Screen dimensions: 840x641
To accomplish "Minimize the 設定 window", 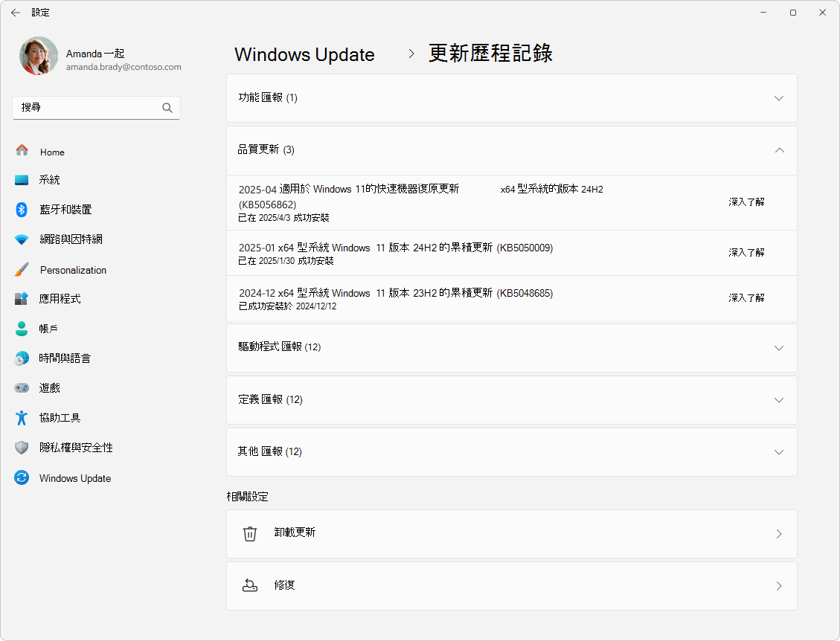I will pos(763,13).
